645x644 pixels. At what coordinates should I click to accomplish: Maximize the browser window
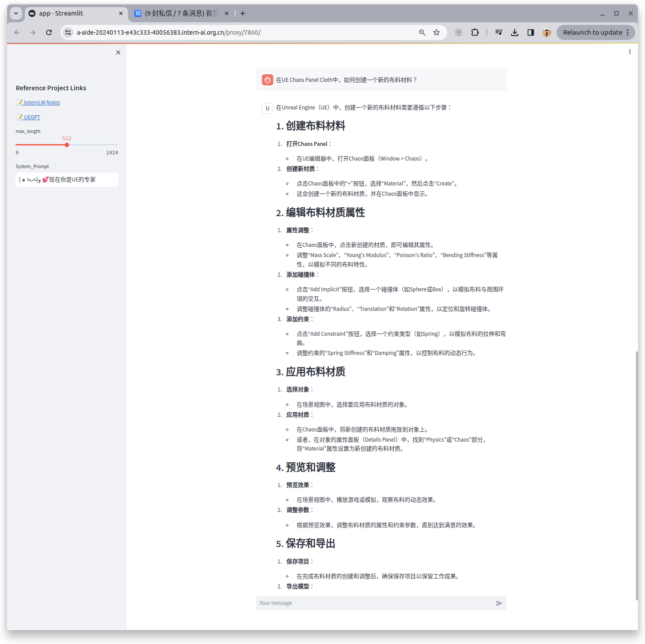(x=617, y=13)
